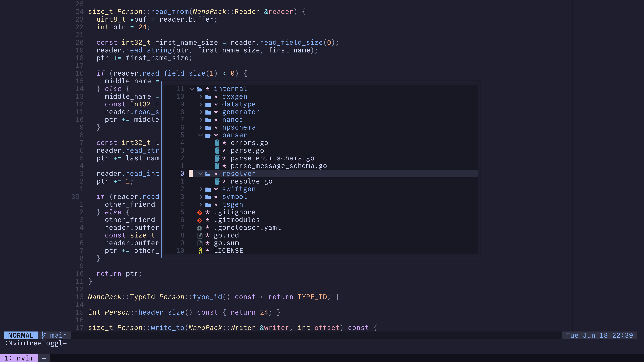Click the git branch icon in the statusline
Viewport: 644px width, 362px height.
tap(44, 335)
